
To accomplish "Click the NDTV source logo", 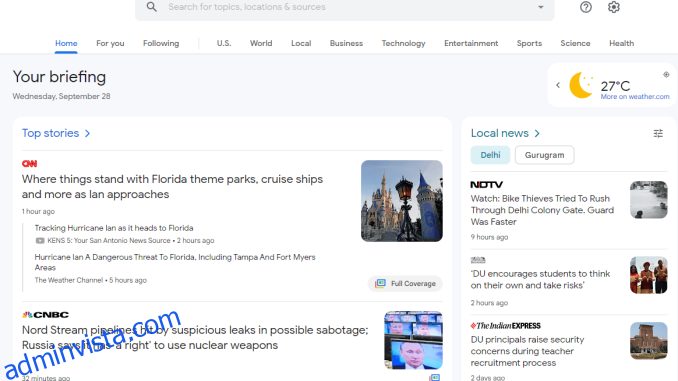I will click(486, 185).
